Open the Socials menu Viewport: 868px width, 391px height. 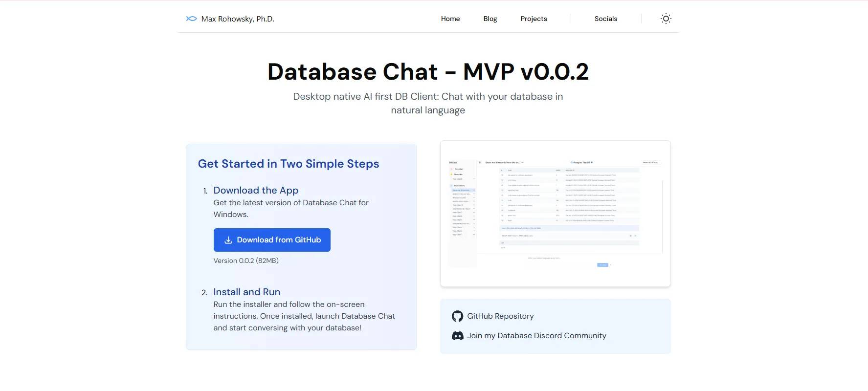[606, 19]
